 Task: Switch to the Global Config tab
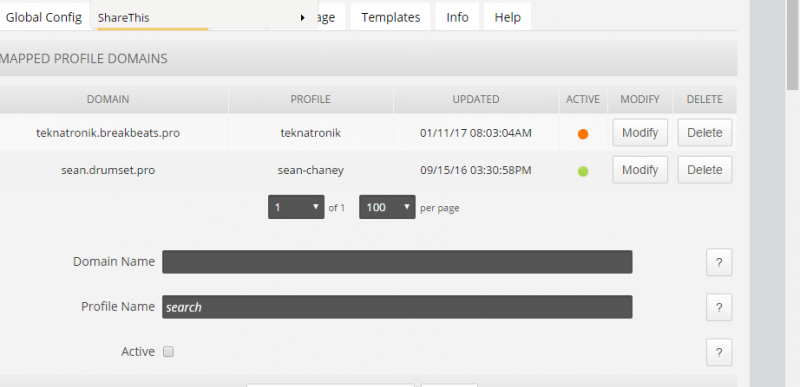point(44,17)
